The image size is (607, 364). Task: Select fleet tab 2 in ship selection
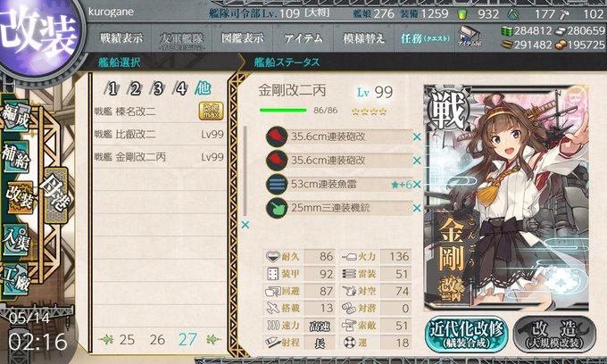134,89
